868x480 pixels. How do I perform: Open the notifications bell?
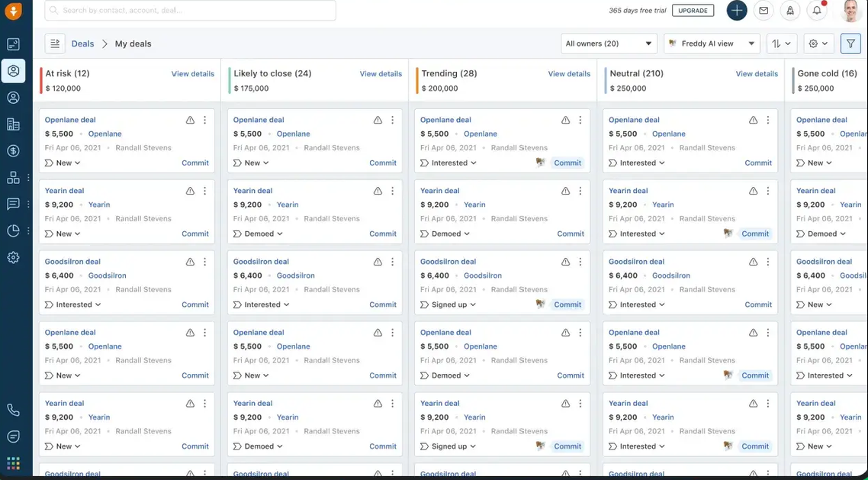point(817,10)
